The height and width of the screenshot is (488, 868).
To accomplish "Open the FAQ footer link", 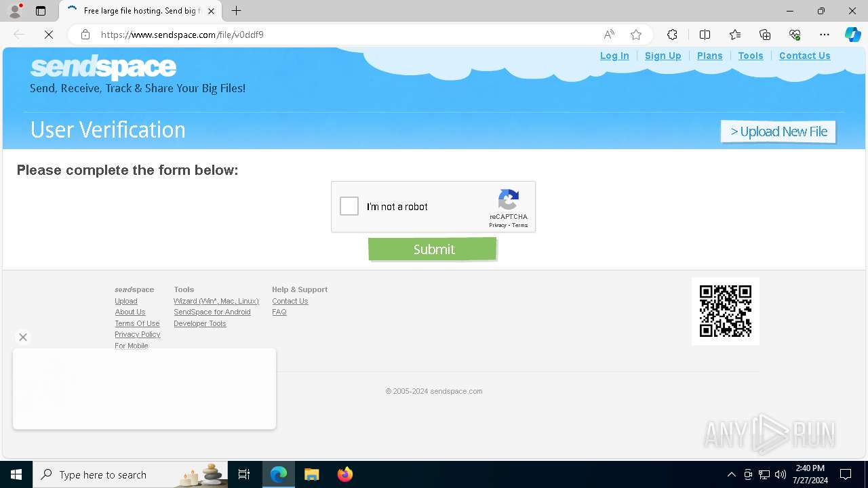I will [279, 312].
